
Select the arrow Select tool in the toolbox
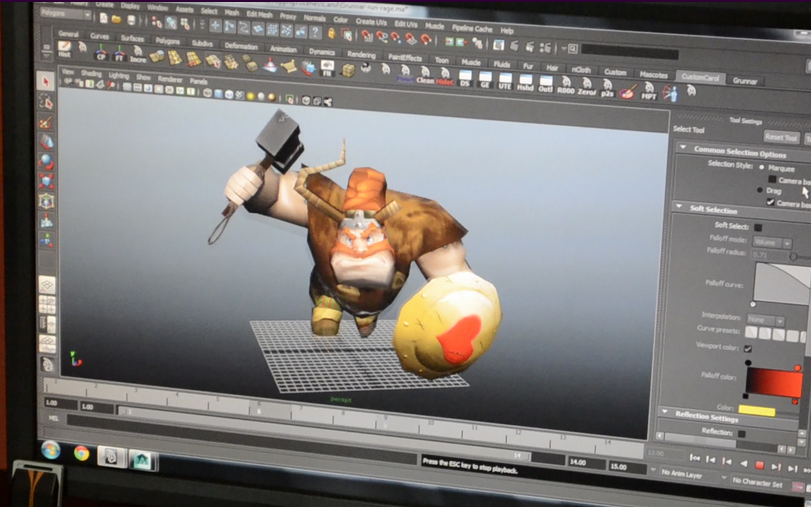(46, 81)
